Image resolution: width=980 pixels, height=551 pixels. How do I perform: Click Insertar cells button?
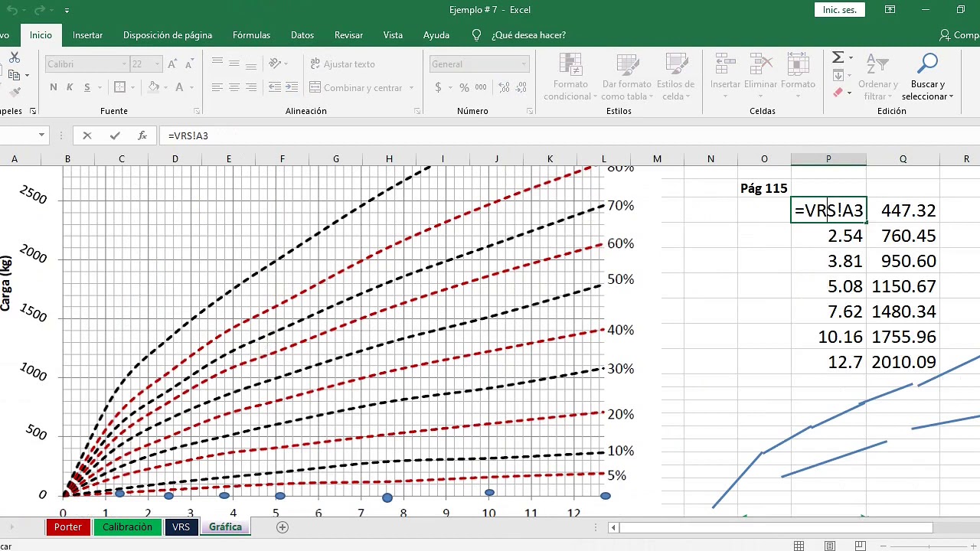(x=725, y=77)
